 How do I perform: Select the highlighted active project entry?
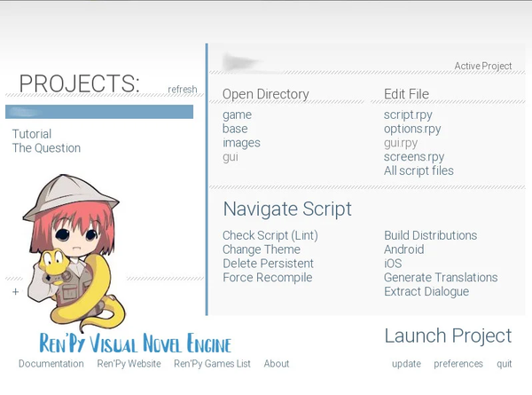point(99,112)
